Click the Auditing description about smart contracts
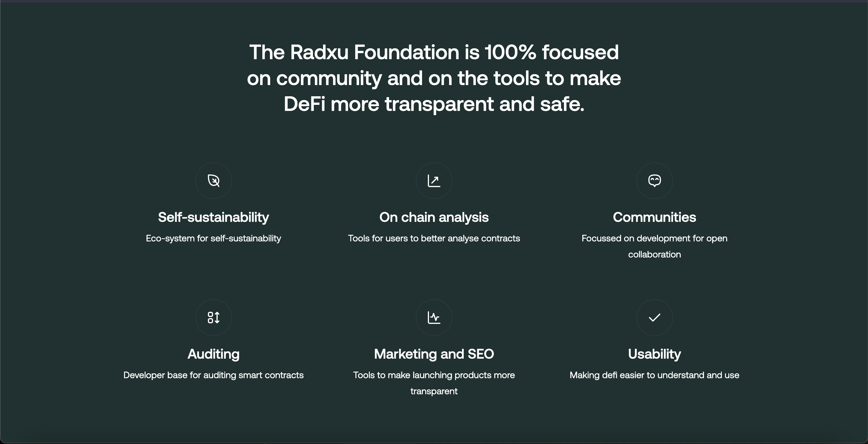Image resolution: width=868 pixels, height=444 pixels. tap(213, 375)
